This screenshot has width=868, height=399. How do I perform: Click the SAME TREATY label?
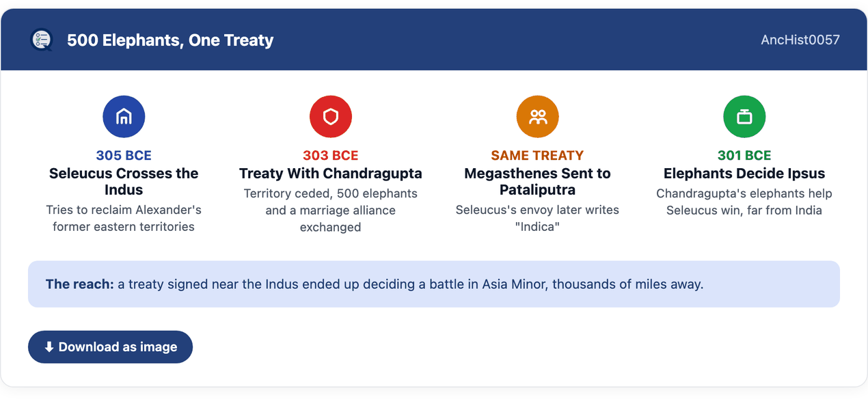click(538, 155)
